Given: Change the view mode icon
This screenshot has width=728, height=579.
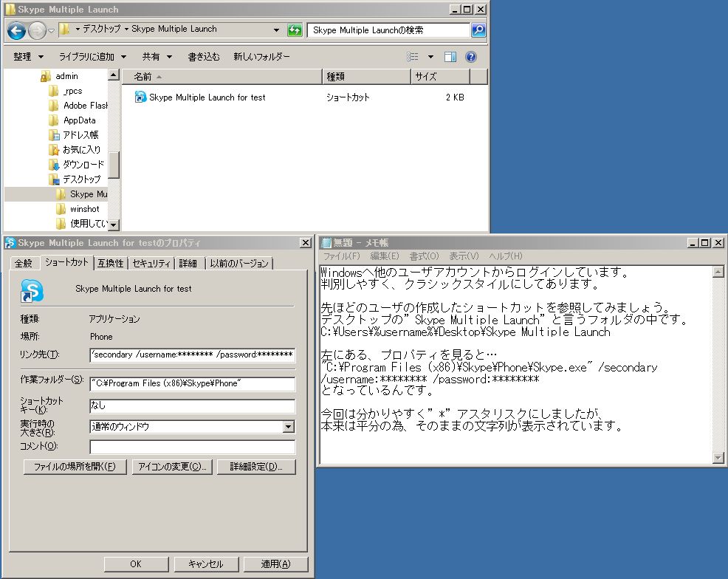Looking at the screenshot, I should [412, 57].
